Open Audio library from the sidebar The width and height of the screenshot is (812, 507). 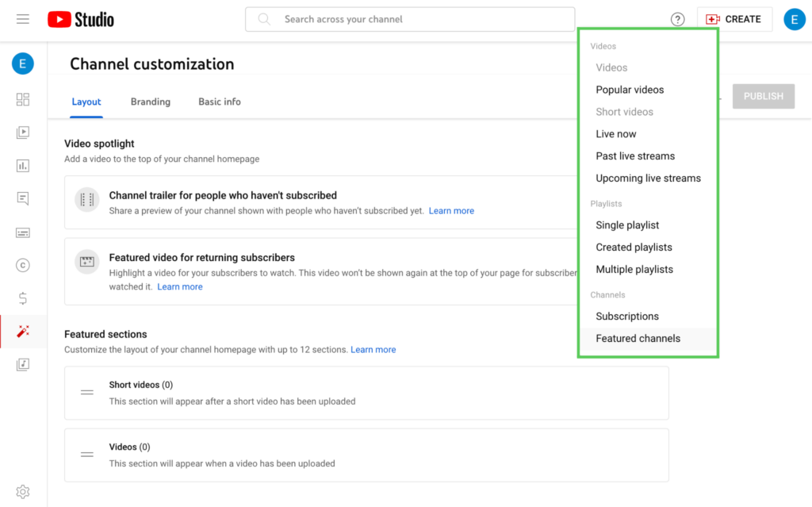[23, 364]
